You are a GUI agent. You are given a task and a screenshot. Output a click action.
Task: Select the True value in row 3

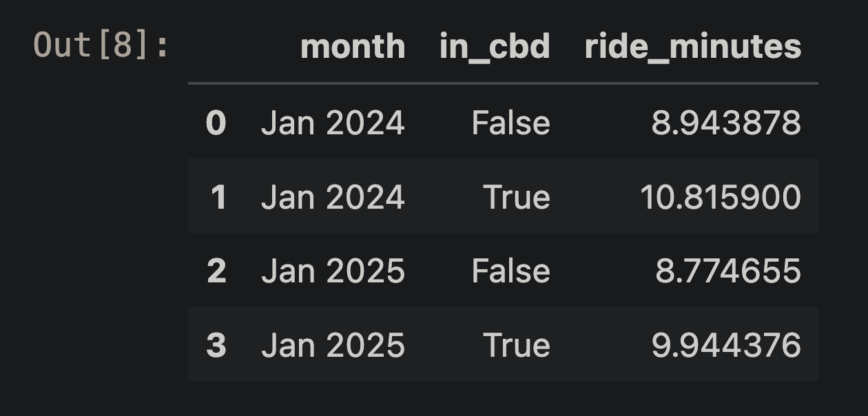pos(516,344)
